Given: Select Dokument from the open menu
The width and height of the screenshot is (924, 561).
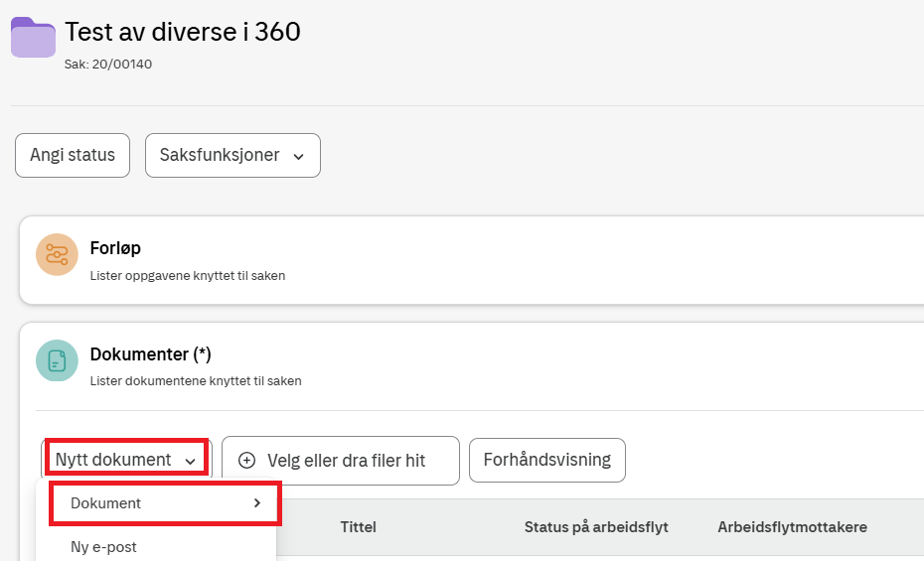Looking at the screenshot, I should (x=106, y=503).
